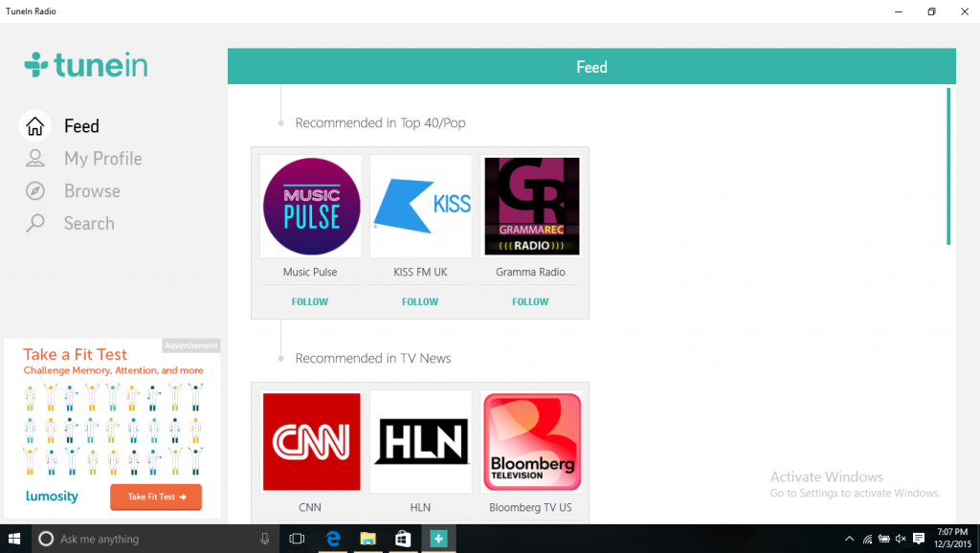Viewport: 980px width, 553px height.
Task: Start voice input with the microphone icon
Action: point(264,539)
